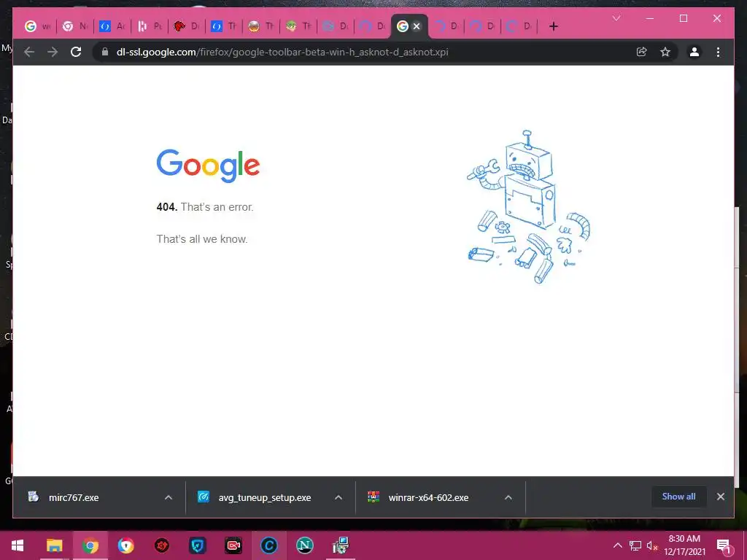Image resolution: width=747 pixels, height=560 pixels.
Task: Switch to the 'Ac' tab with the blue icon
Action: pyautogui.click(x=112, y=26)
